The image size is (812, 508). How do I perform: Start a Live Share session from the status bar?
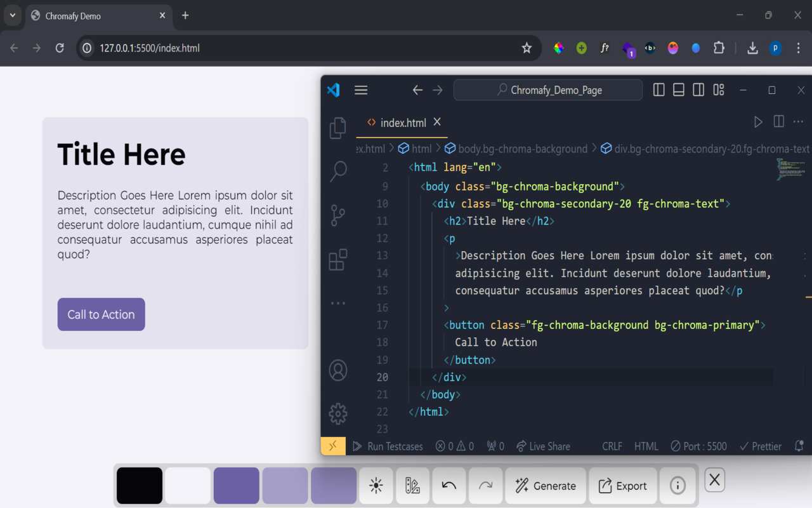point(543,446)
